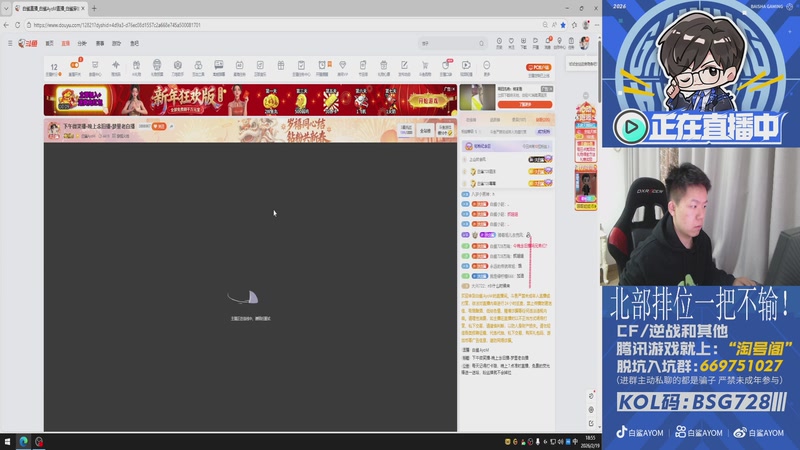Image resolution: width=800 pixels, height=450 pixels.
Task: Open the calendar toolbar icon
Action: [x=239, y=66]
